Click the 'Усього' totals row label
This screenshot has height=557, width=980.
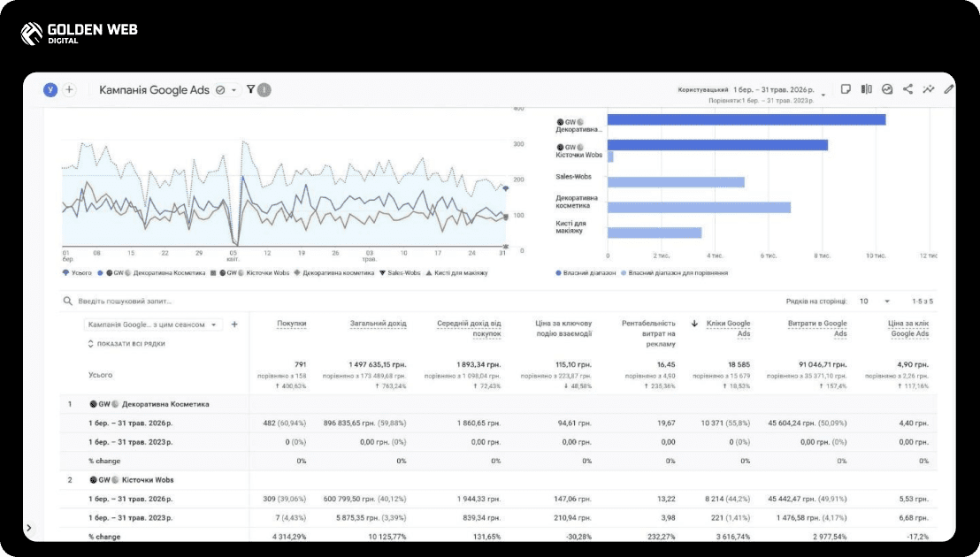100,375
